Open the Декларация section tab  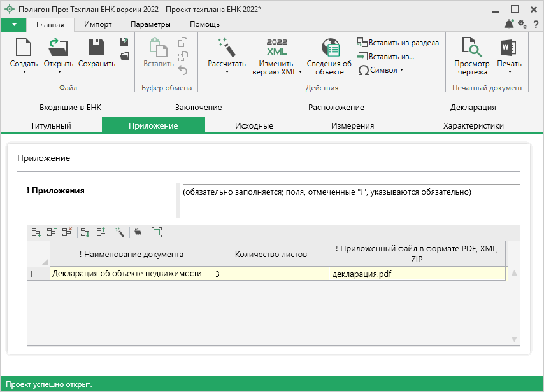pos(473,107)
